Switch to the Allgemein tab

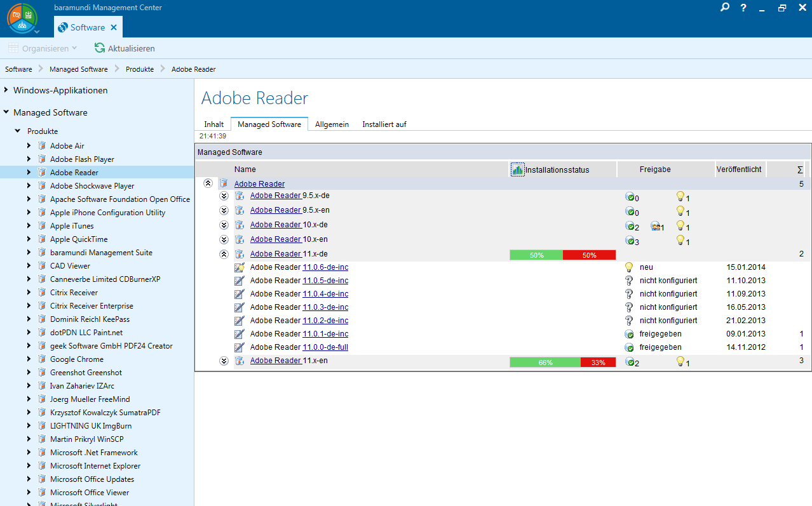pos(332,124)
